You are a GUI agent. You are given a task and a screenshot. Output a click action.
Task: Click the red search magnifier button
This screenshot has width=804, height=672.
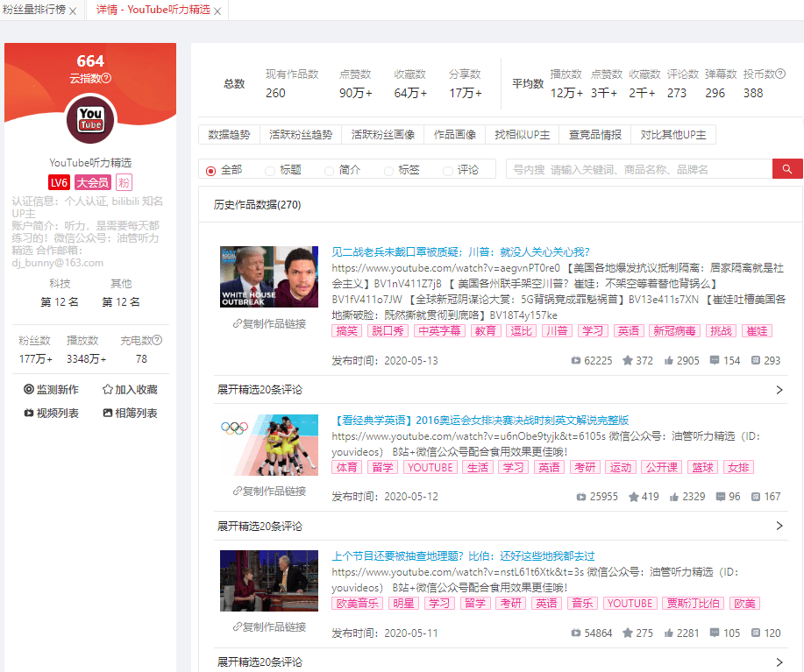pos(787,169)
